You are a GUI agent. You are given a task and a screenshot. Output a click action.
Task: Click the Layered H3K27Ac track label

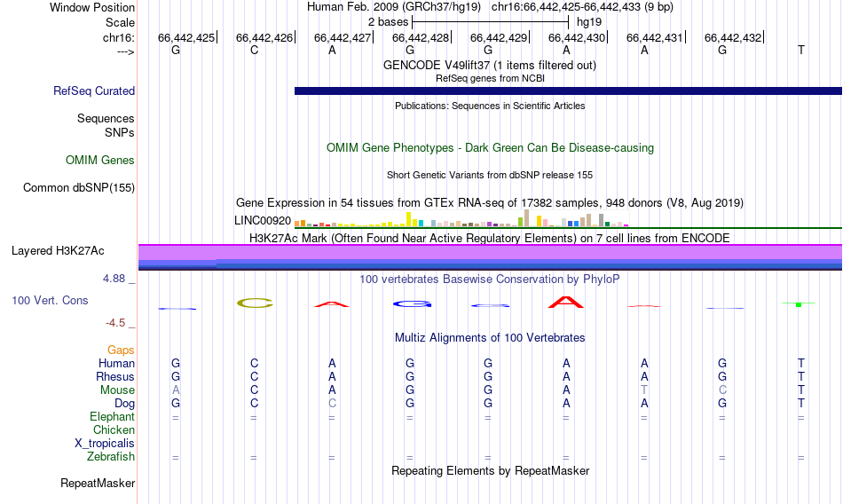pos(58,250)
